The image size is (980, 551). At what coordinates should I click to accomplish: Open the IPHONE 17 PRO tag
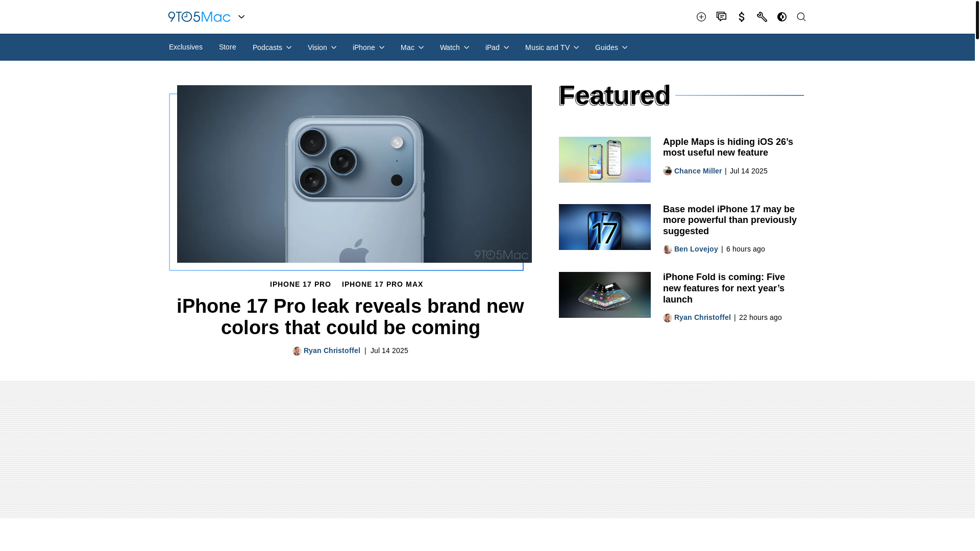click(301, 284)
